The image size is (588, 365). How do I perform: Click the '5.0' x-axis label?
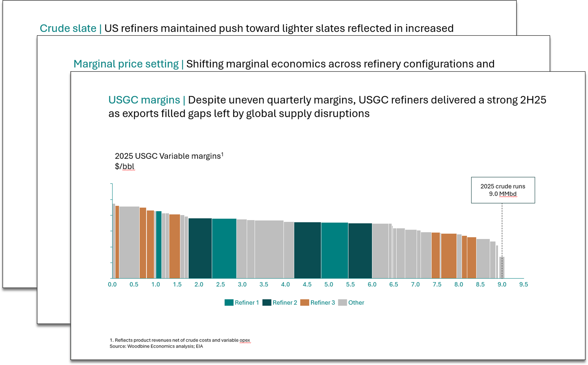coord(329,285)
